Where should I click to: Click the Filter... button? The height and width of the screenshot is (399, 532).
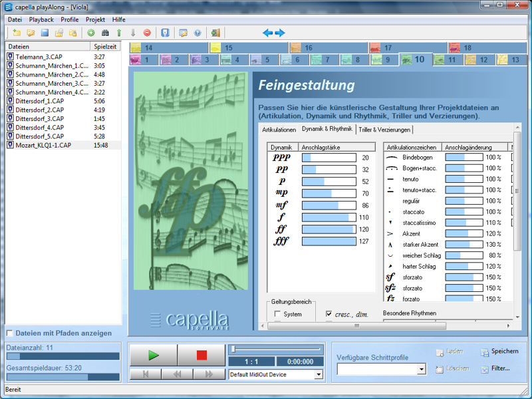(x=495, y=368)
